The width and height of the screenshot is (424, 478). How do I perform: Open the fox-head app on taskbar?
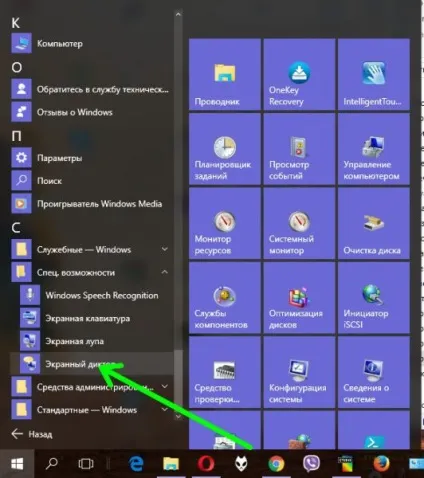tap(241, 464)
